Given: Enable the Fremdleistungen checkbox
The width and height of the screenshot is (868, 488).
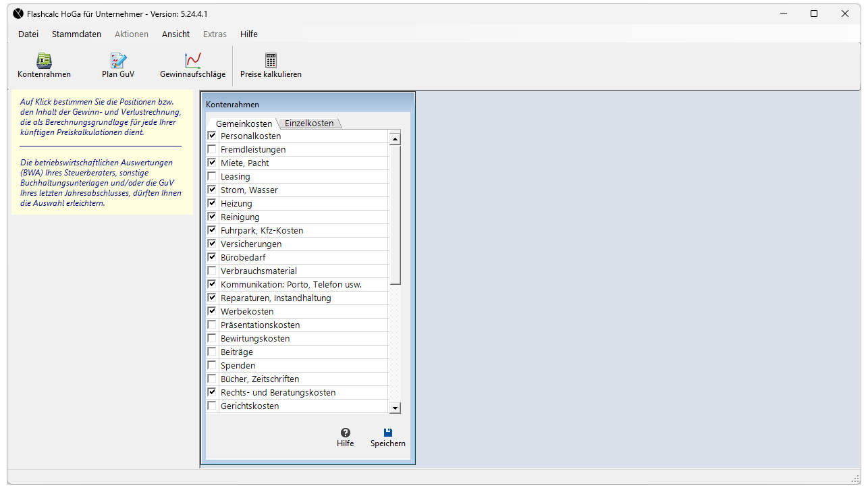Looking at the screenshot, I should (212, 149).
